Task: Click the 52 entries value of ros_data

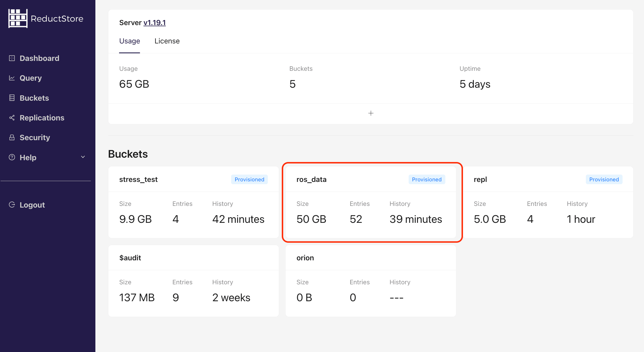Action: [356, 219]
